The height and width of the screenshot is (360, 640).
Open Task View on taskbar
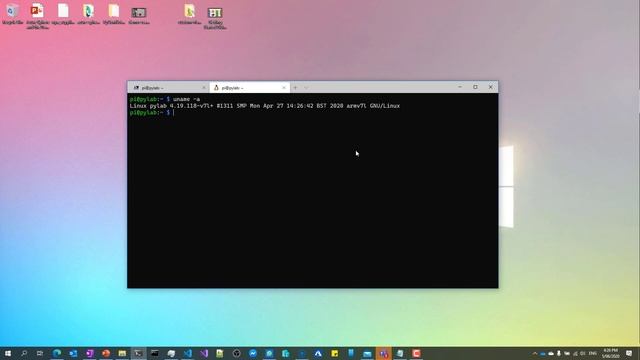coord(40,353)
